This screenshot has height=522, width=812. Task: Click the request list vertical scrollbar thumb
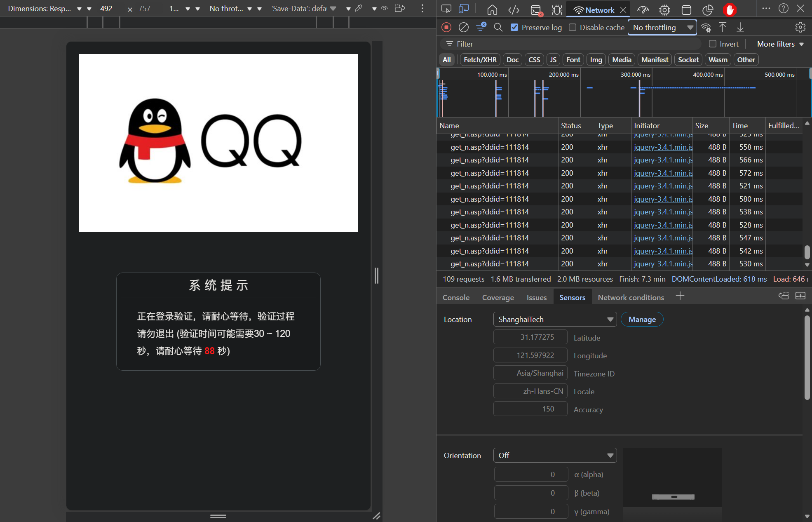[807, 252]
